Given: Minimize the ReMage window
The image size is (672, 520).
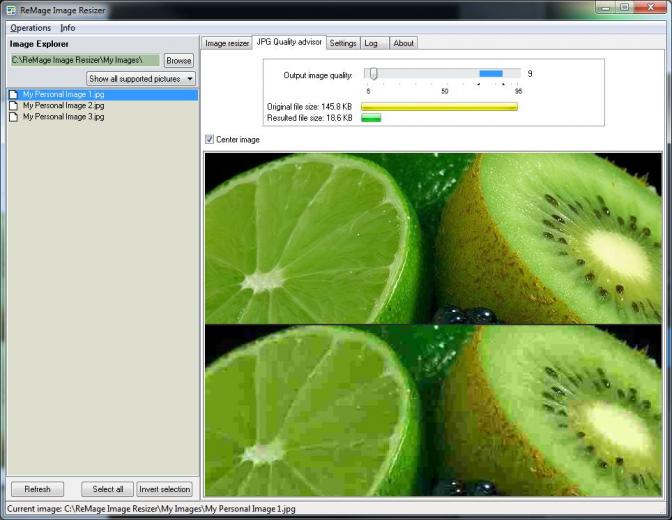Looking at the screenshot, I should coord(605,7).
